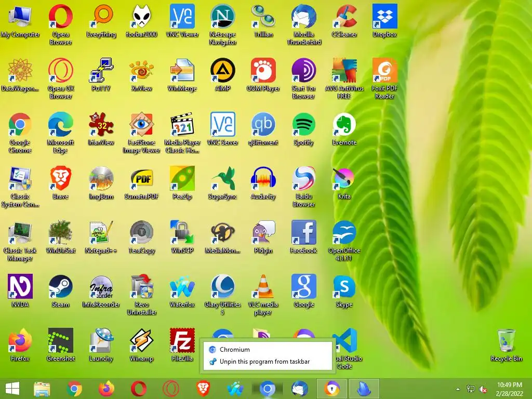Click the Brave taskbar icon

pos(203,389)
